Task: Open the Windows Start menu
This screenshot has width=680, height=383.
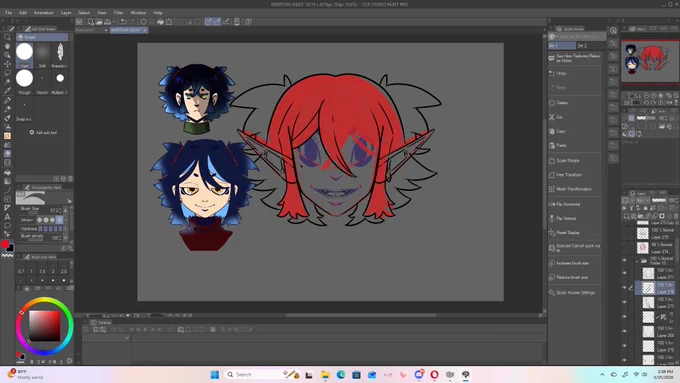Action: (x=215, y=374)
